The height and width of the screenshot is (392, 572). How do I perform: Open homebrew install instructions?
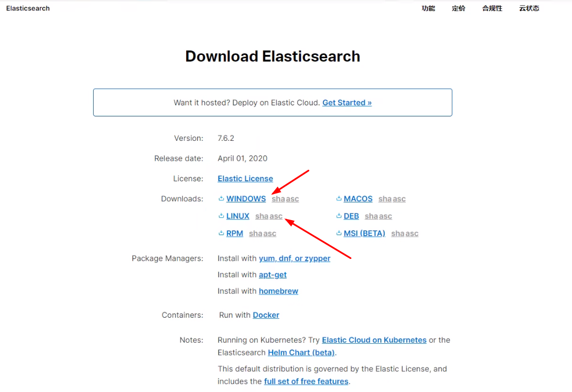(x=278, y=291)
